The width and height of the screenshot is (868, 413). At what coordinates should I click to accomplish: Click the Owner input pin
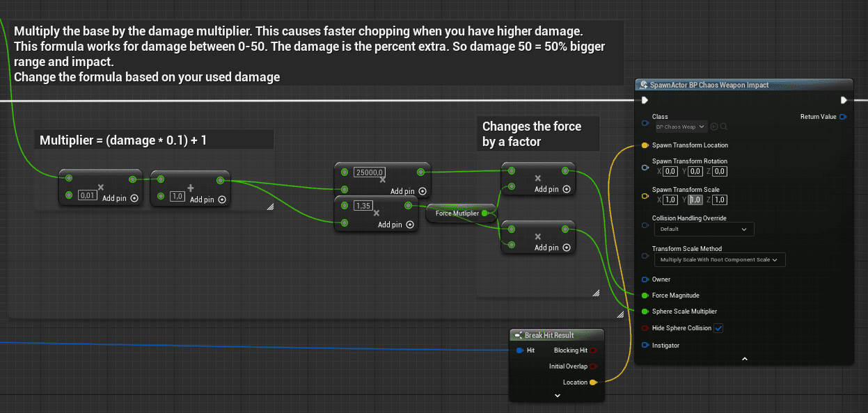pyautogui.click(x=645, y=280)
